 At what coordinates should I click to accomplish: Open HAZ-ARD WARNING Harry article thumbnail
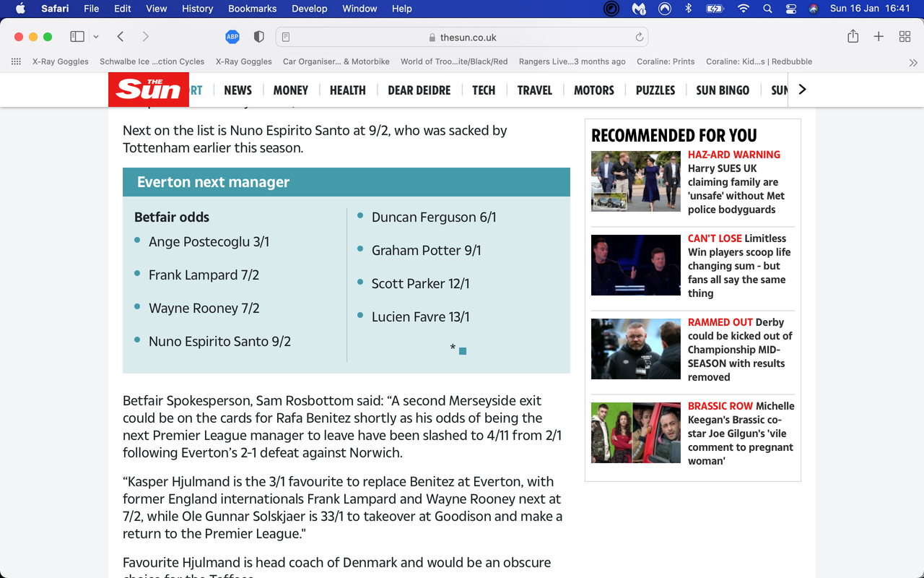tap(636, 181)
